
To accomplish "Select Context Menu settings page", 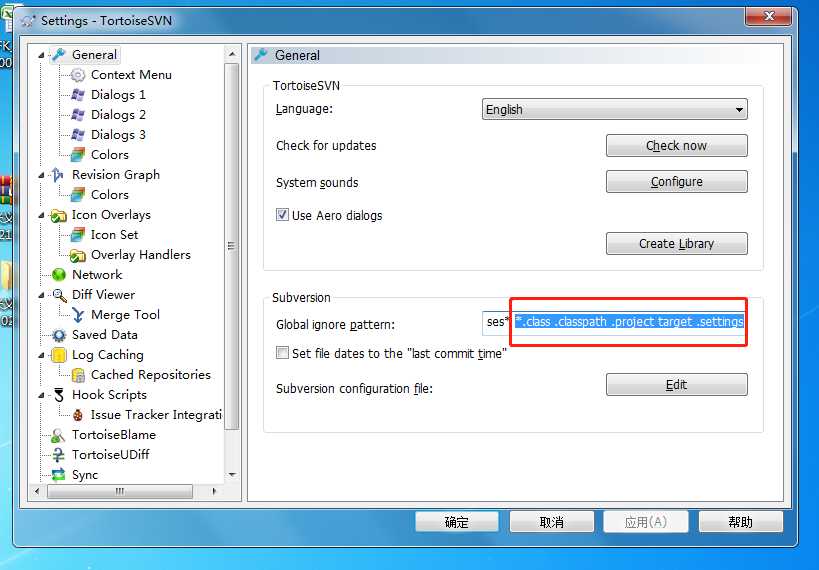I will pyautogui.click(x=131, y=75).
